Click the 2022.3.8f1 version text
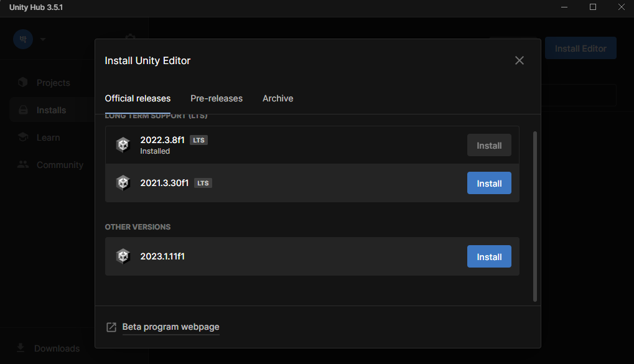 pos(162,140)
